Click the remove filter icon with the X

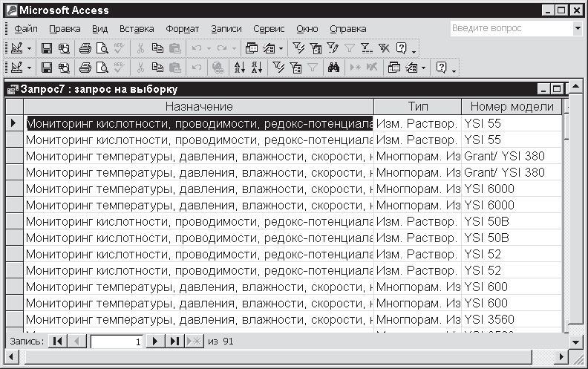383,48
